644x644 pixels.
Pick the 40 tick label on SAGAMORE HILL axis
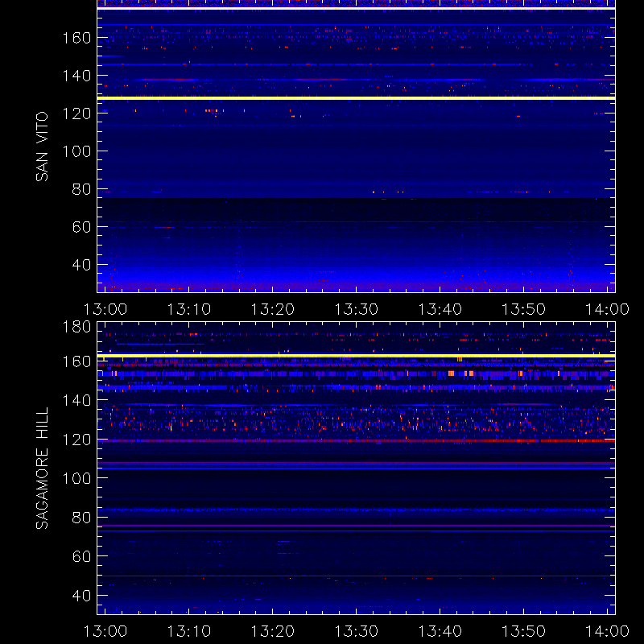[x=81, y=595]
